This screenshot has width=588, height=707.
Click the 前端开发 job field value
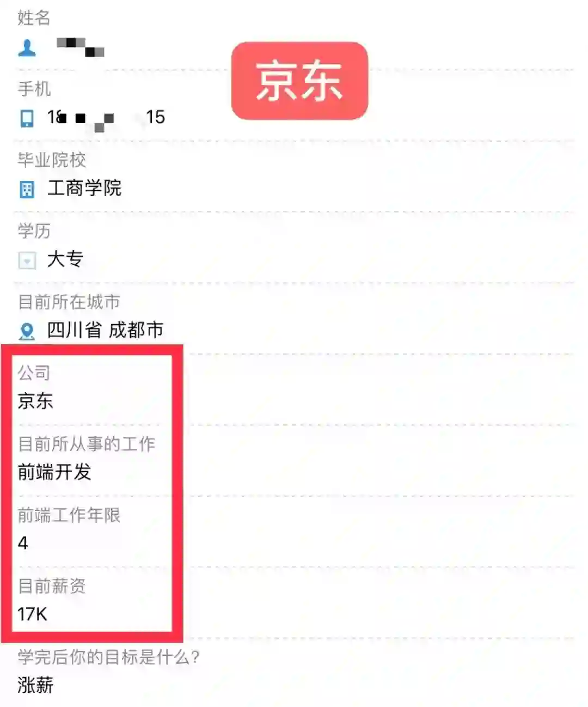point(54,472)
